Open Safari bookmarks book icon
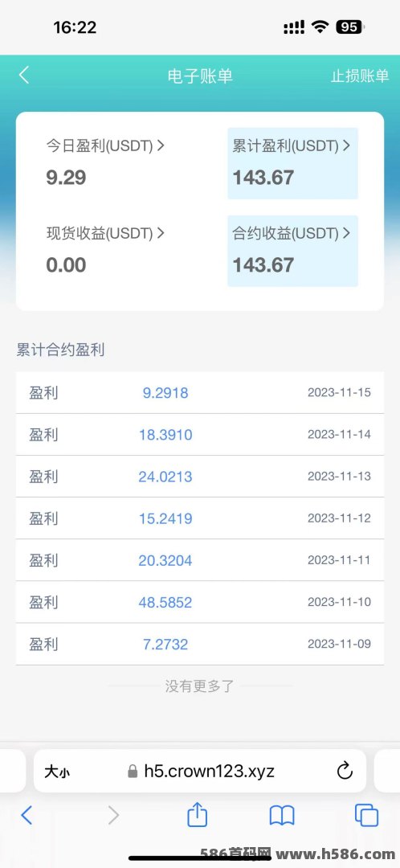400x868 pixels. pos(282,816)
